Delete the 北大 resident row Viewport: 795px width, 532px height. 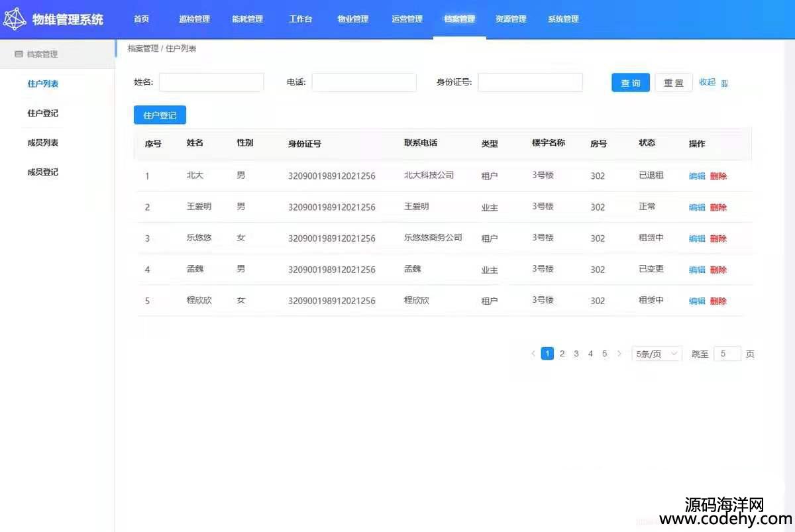(718, 176)
